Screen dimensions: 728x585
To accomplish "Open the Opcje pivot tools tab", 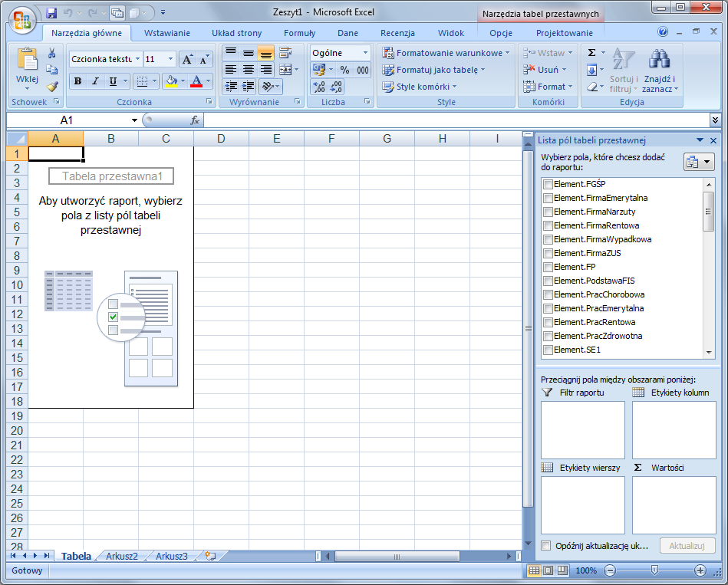I will click(501, 33).
